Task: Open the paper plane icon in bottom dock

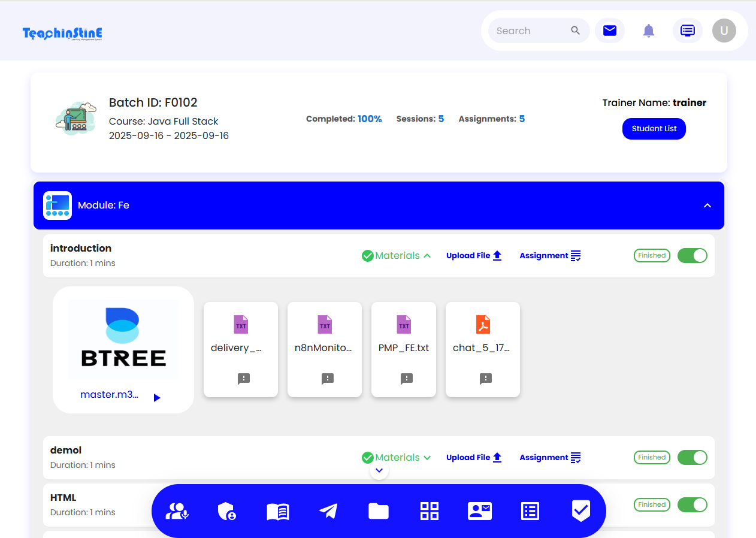Action: tap(328, 511)
